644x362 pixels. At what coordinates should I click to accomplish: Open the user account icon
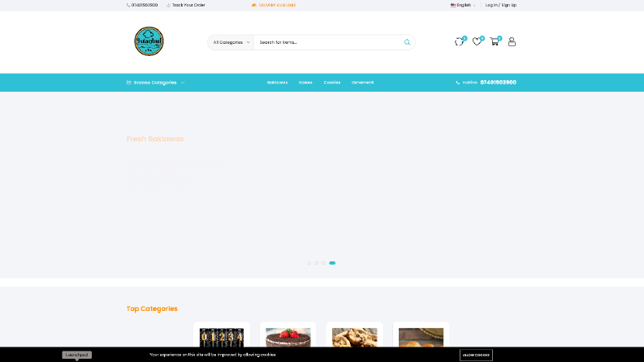[512, 42]
